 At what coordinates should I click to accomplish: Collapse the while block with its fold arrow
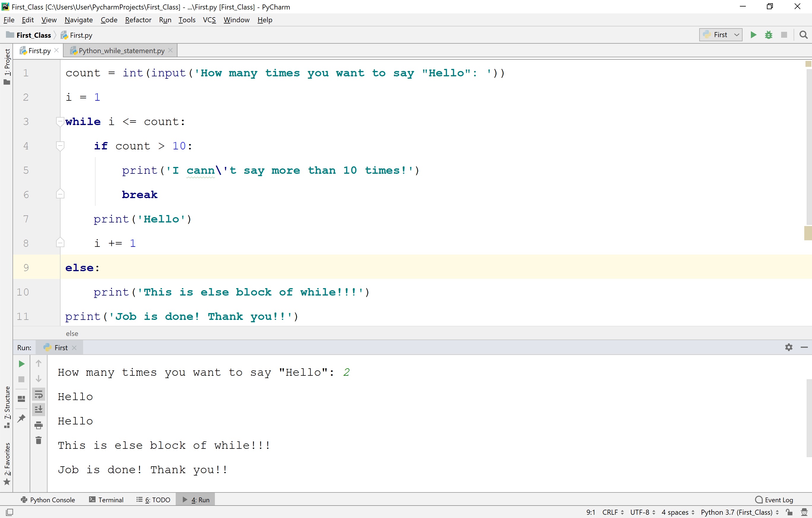click(60, 121)
